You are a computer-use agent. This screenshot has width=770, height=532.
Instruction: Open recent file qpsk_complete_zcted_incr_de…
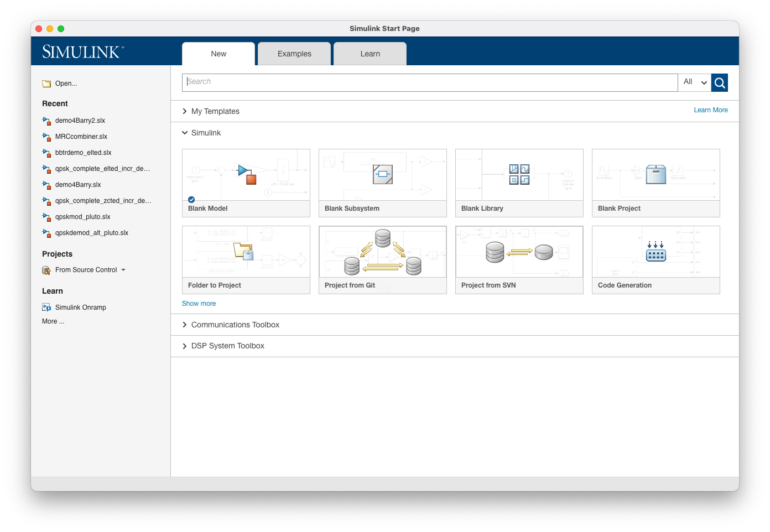point(103,201)
